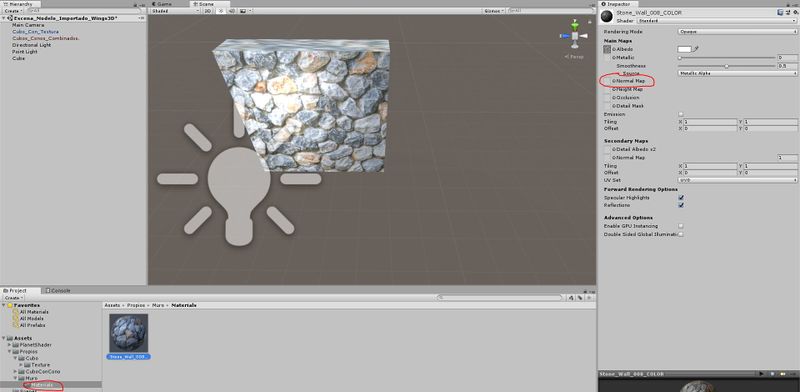
Task: Collapse the Escena_Modelo_Importado_Wings3D scene
Action: tap(4, 18)
